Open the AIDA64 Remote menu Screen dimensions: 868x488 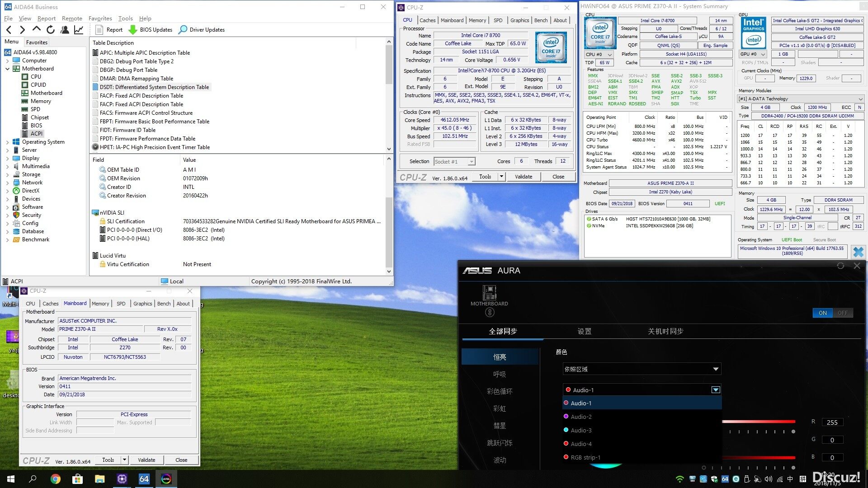tap(72, 19)
